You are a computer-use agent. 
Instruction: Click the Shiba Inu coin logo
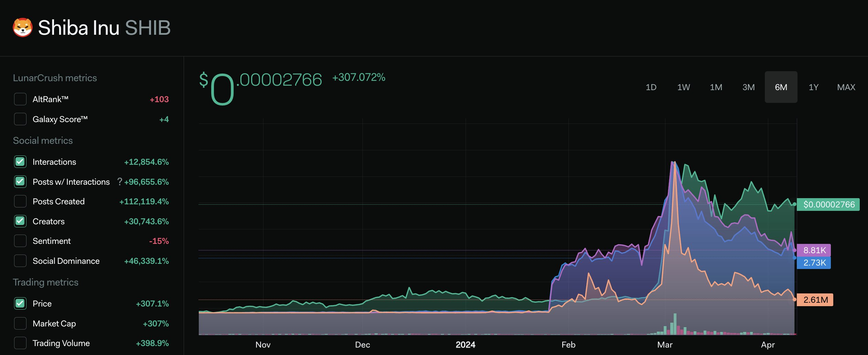22,28
